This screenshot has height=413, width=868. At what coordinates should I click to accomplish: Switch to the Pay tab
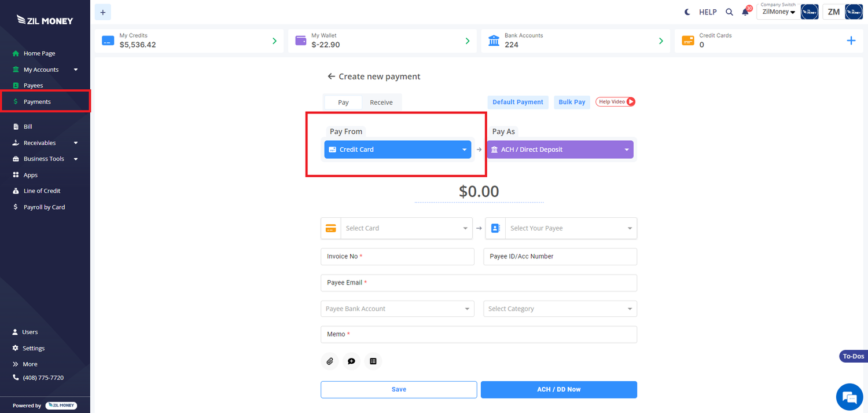click(x=343, y=102)
